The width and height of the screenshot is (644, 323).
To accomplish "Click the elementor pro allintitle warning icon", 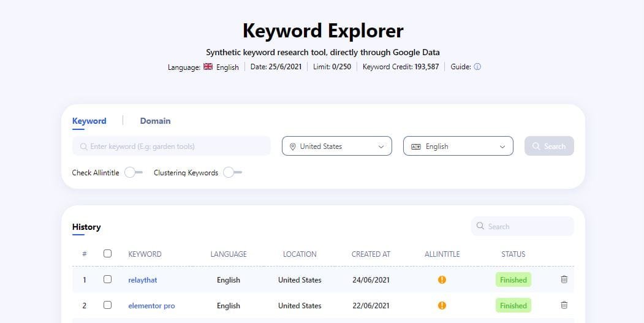I will pos(442,306).
